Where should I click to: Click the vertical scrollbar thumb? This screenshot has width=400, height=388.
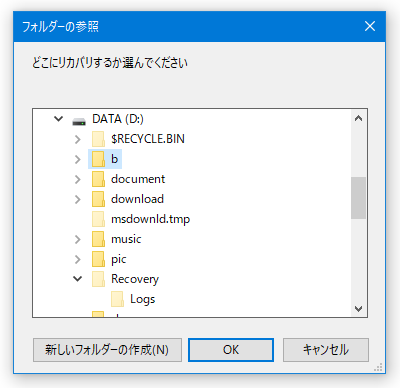coord(358,198)
